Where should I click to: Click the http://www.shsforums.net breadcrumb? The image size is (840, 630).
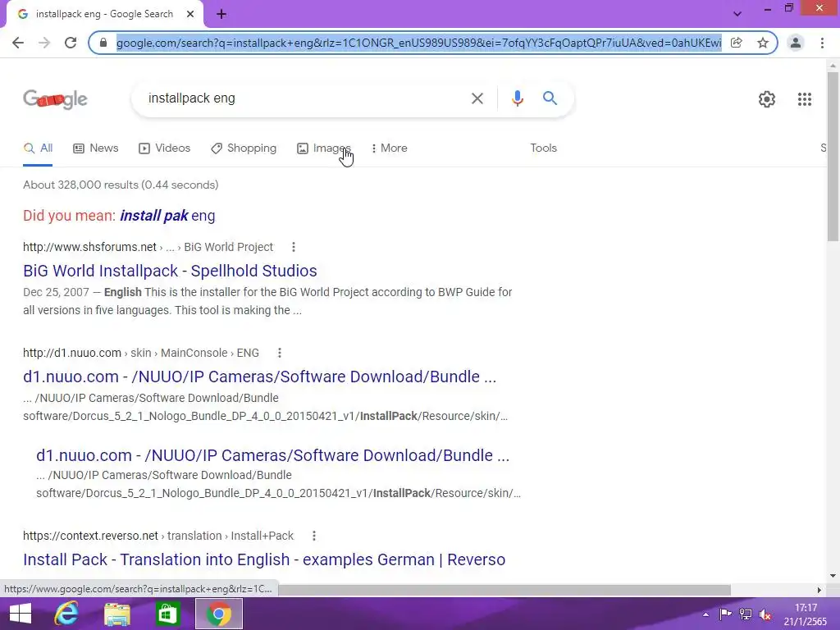click(89, 247)
